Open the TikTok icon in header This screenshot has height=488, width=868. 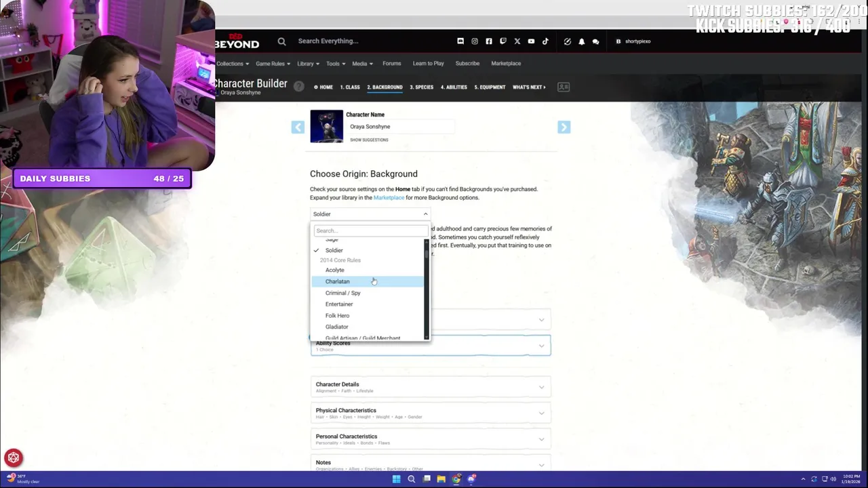point(545,41)
